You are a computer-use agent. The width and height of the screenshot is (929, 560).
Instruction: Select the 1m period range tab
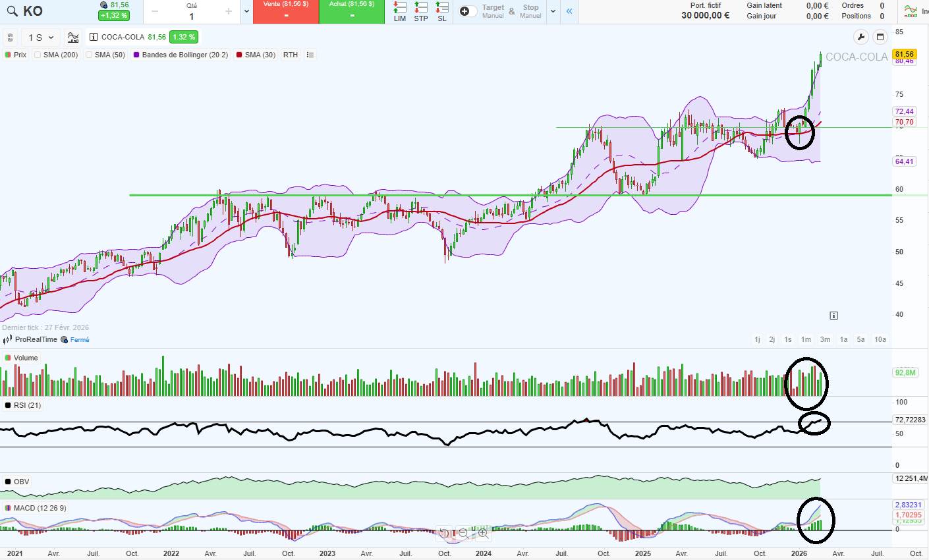click(806, 339)
